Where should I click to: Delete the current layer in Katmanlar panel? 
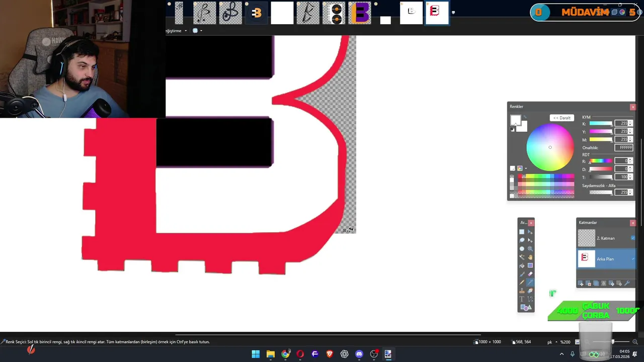tap(588, 283)
